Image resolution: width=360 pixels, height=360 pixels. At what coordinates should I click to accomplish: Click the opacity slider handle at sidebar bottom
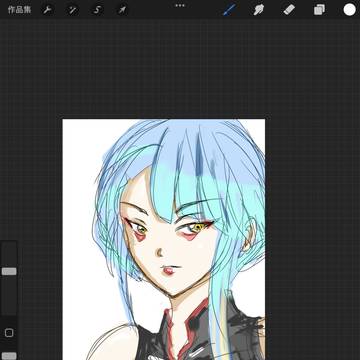(x=9, y=356)
